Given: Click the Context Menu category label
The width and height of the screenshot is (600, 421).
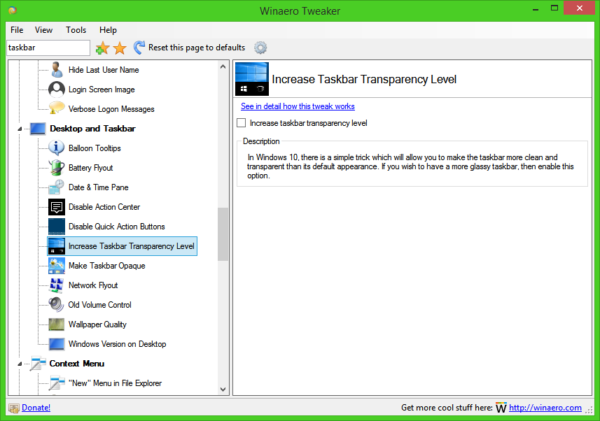Looking at the screenshot, I should (77, 363).
